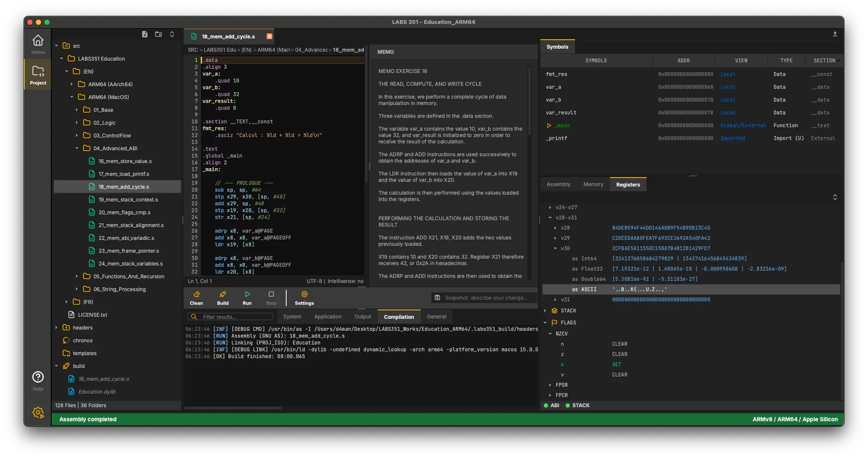Expand the FPSR register node
868x458 pixels.
[550, 385]
